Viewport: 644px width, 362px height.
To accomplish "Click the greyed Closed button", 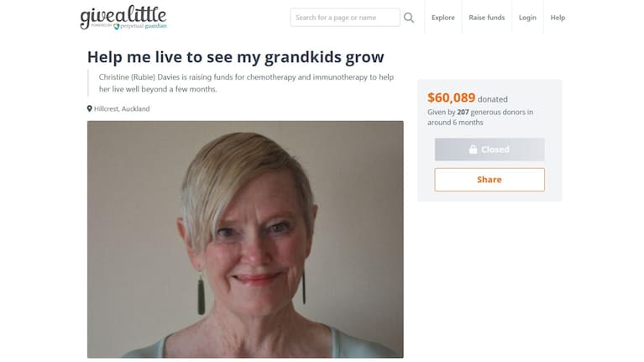I will pos(490,150).
